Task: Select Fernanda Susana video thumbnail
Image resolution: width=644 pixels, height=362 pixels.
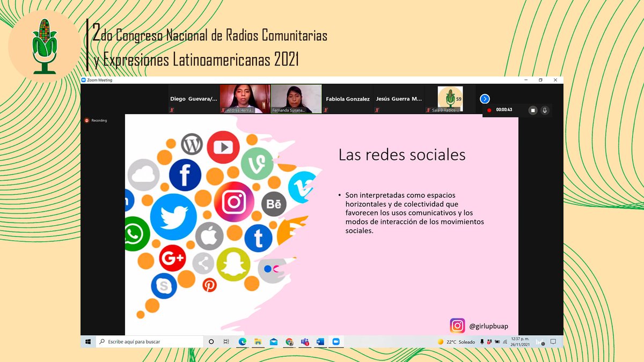Action: [x=296, y=99]
